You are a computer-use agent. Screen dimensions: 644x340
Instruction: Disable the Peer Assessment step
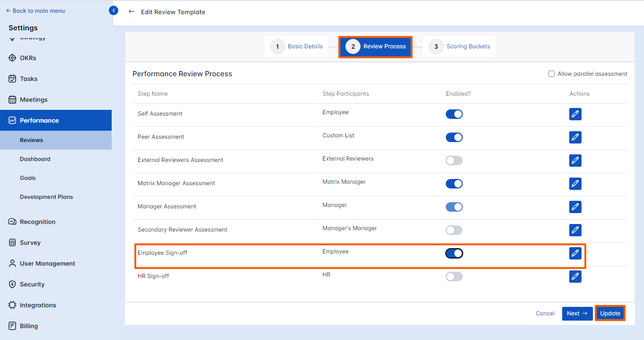click(454, 137)
